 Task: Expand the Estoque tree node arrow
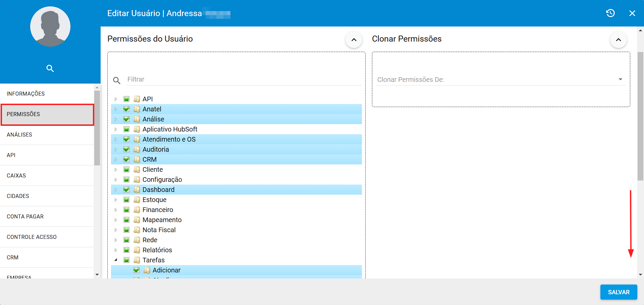click(116, 200)
